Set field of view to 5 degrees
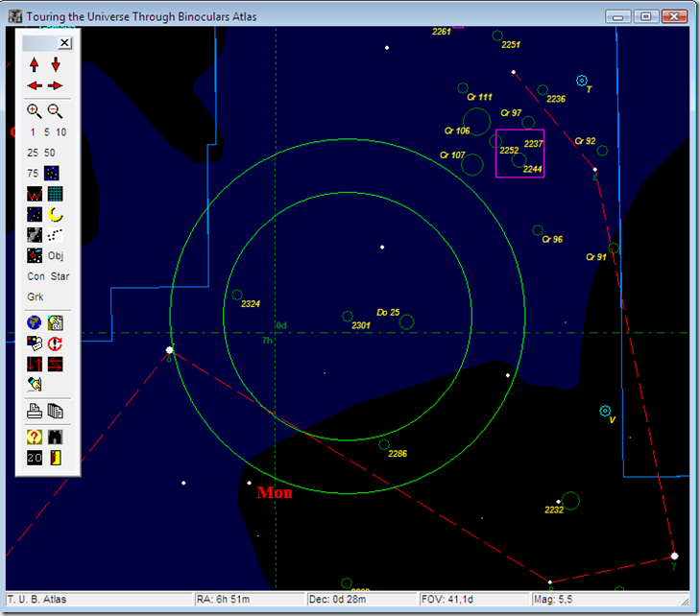The image size is (700, 616). (46, 132)
